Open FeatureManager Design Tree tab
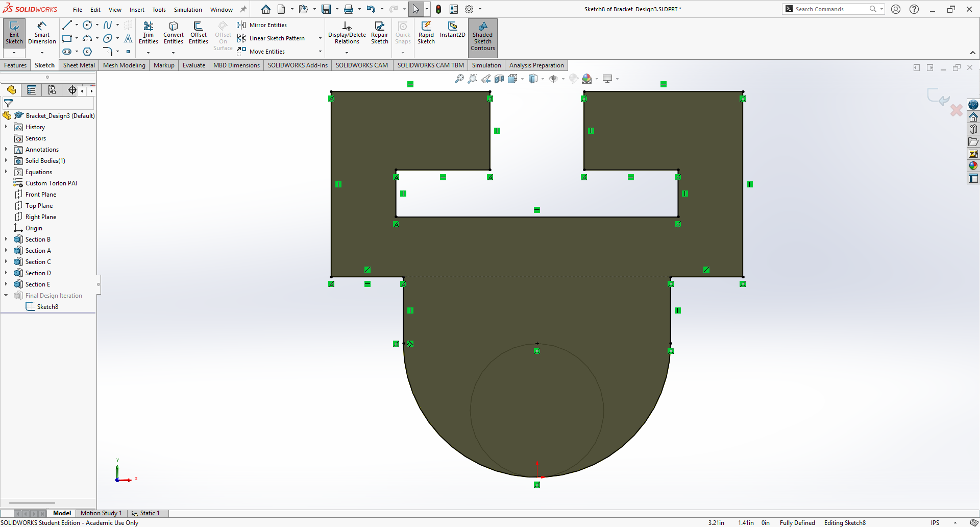The width and height of the screenshot is (980, 527). [11, 90]
